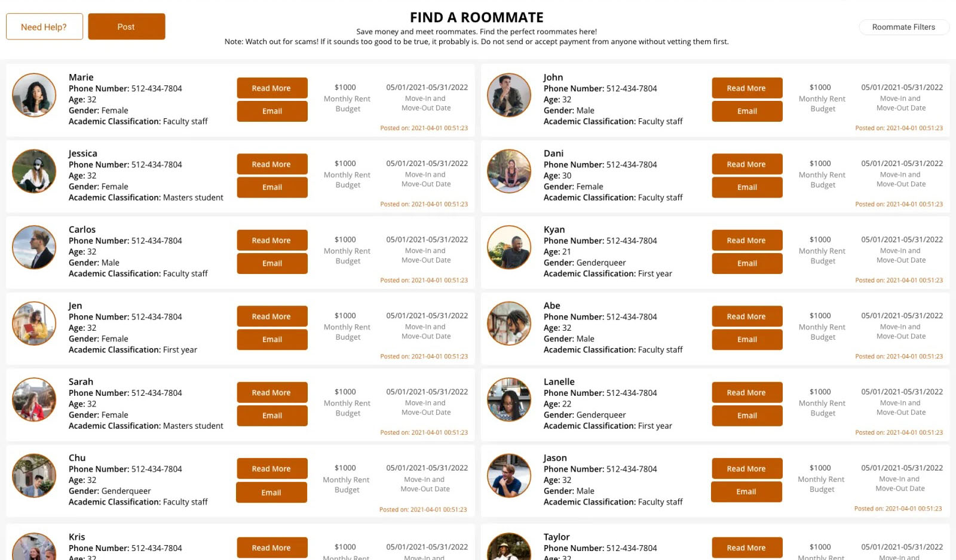Select Jessica's avatar image
Image resolution: width=956 pixels, height=560 pixels.
tap(34, 171)
